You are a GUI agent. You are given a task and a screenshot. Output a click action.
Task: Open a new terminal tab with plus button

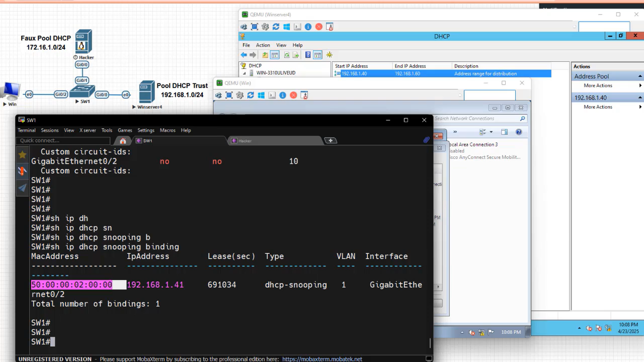tap(330, 141)
